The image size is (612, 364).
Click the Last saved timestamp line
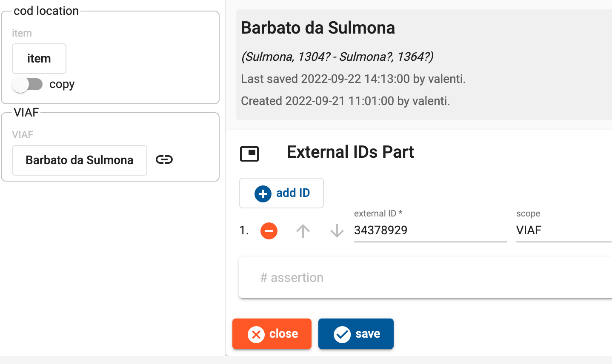353,79
